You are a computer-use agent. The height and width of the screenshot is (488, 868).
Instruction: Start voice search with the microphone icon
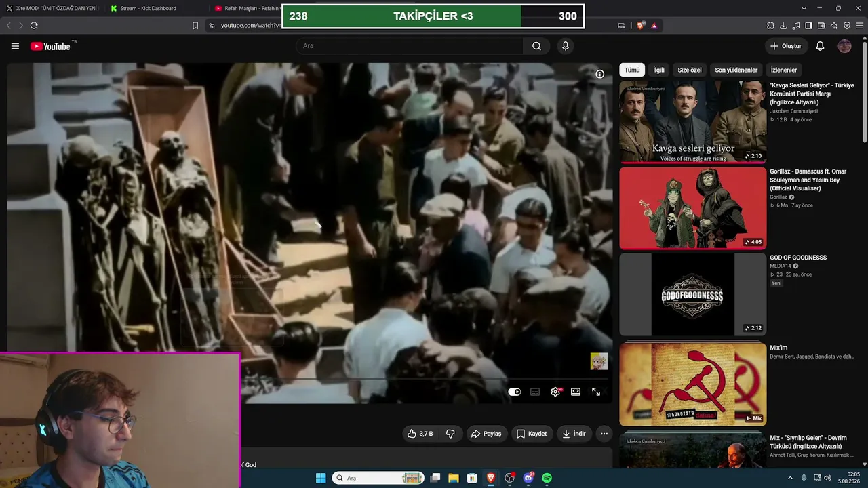click(565, 46)
